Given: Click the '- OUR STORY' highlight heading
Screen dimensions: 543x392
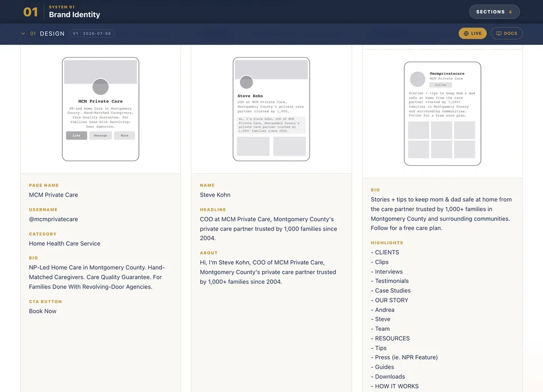Looking at the screenshot, I should pos(390,300).
